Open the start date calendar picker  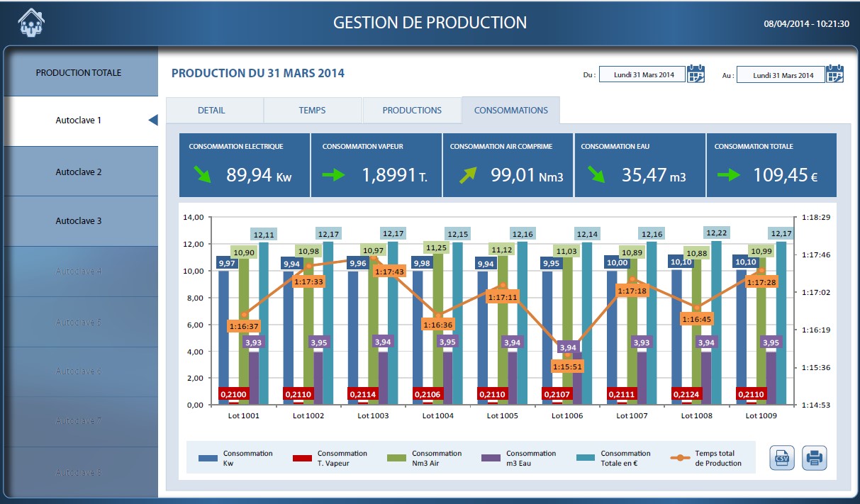[x=696, y=74]
